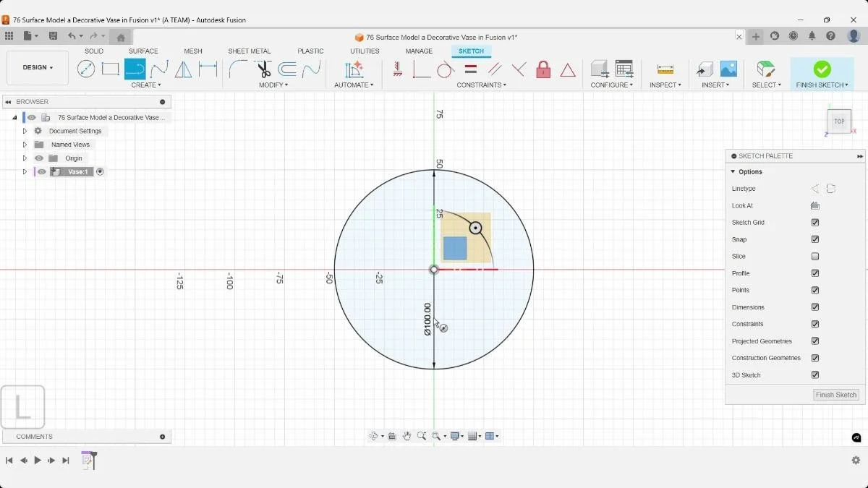This screenshot has width=868, height=488.
Task: Expand the Named Views tree node
Action: tap(25, 145)
